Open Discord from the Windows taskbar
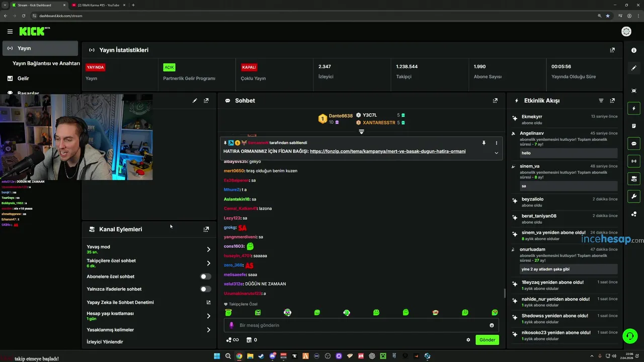 click(x=272, y=356)
